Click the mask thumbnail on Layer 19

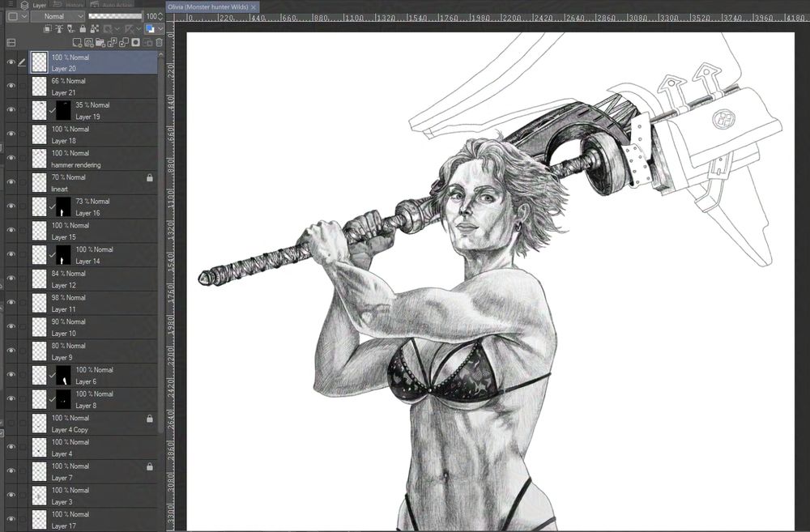pyautogui.click(x=63, y=111)
